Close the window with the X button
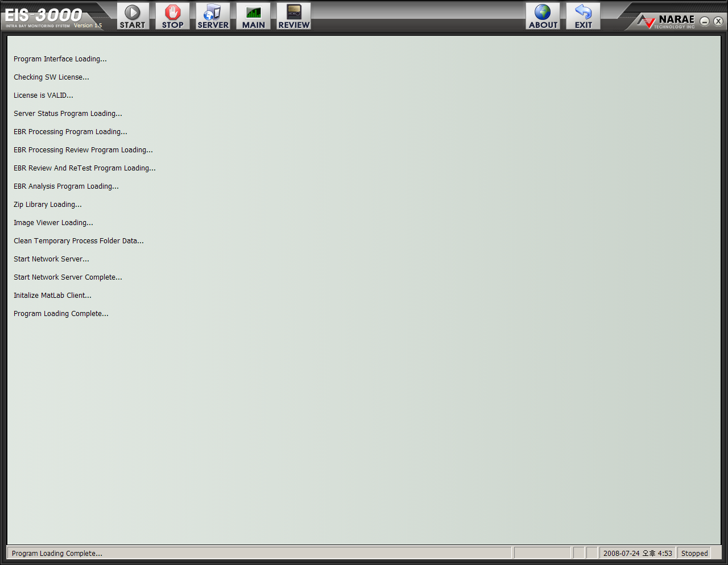Image resolution: width=728 pixels, height=565 pixels. tap(718, 21)
